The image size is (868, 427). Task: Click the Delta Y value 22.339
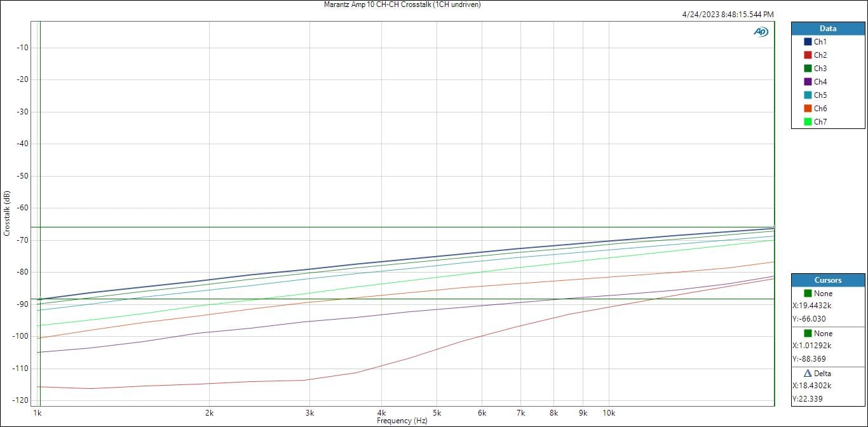(x=807, y=399)
